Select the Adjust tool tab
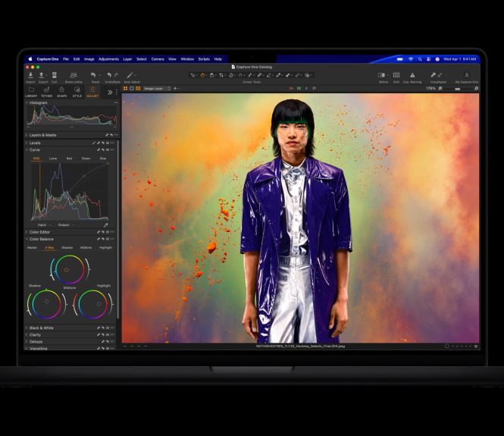 [92, 91]
